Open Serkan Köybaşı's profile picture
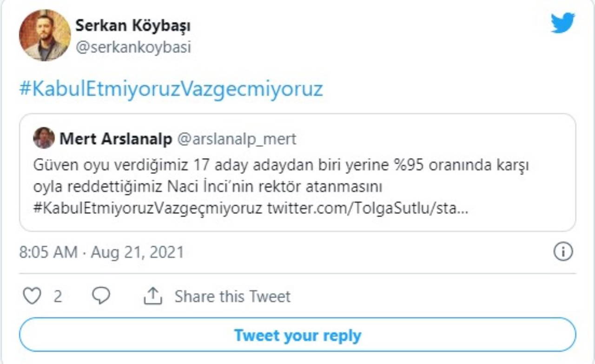The width and height of the screenshot is (595, 364). (45, 35)
